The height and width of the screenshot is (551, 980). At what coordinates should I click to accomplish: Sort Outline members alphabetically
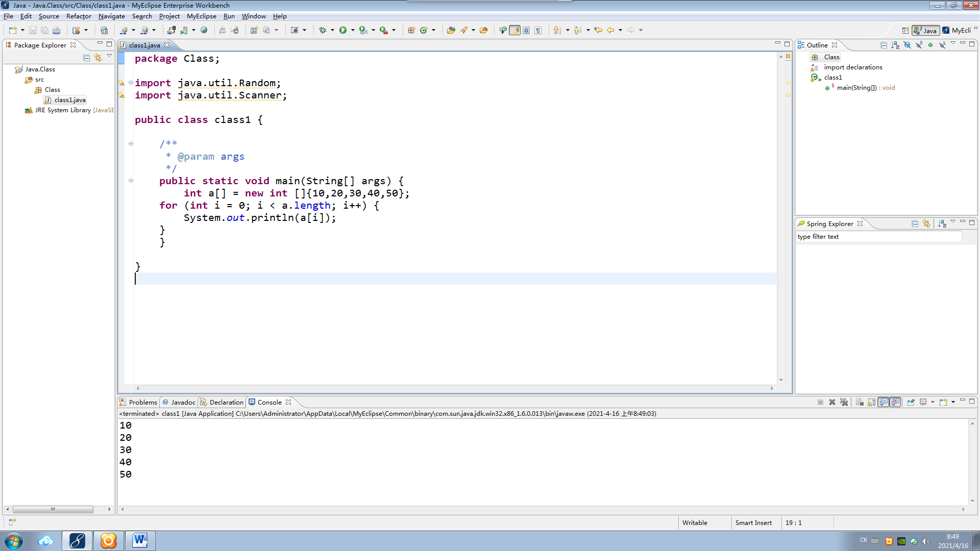(895, 45)
